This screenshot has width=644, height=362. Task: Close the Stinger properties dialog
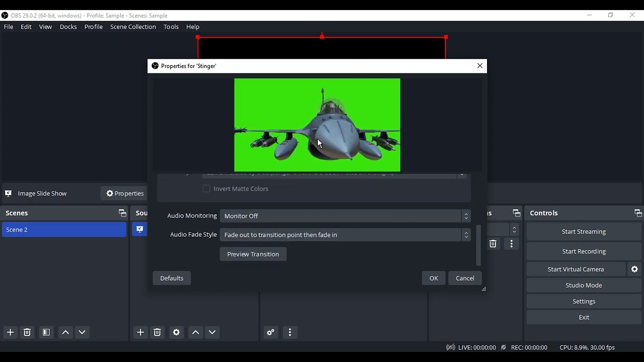[x=480, y=66]
